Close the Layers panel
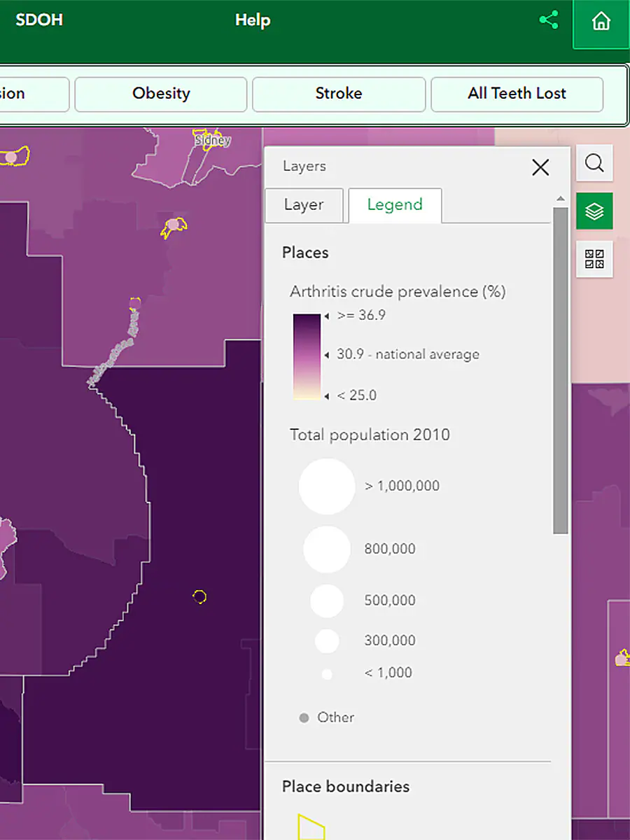 coord(540,167)
